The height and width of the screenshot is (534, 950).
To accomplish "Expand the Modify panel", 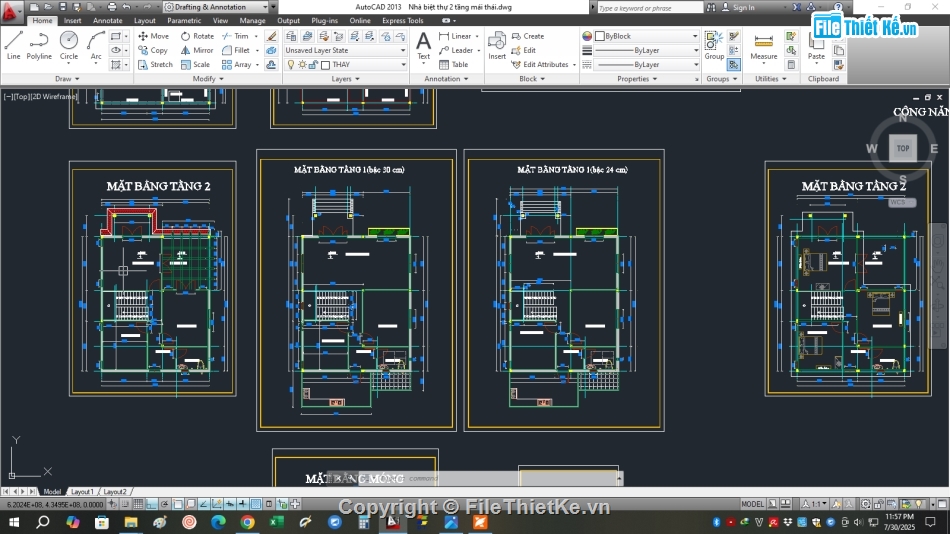I will 208,79.
